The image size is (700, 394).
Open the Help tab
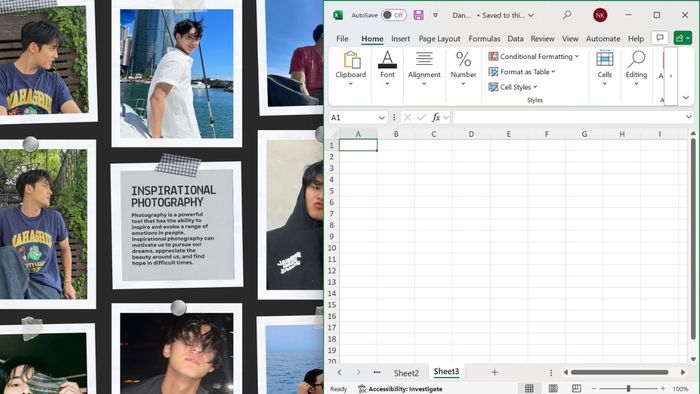[636, 39]
